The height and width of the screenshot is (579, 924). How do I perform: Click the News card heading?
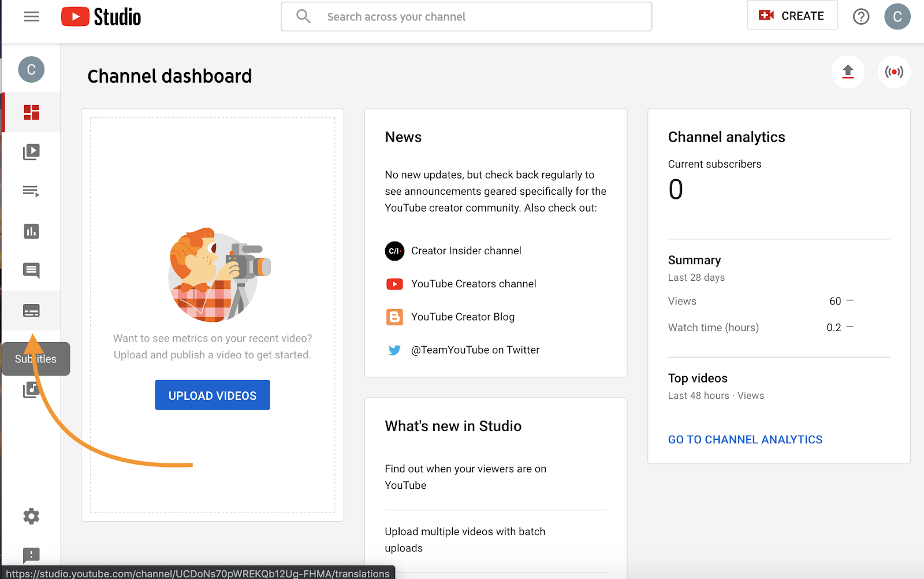[403, 137]
